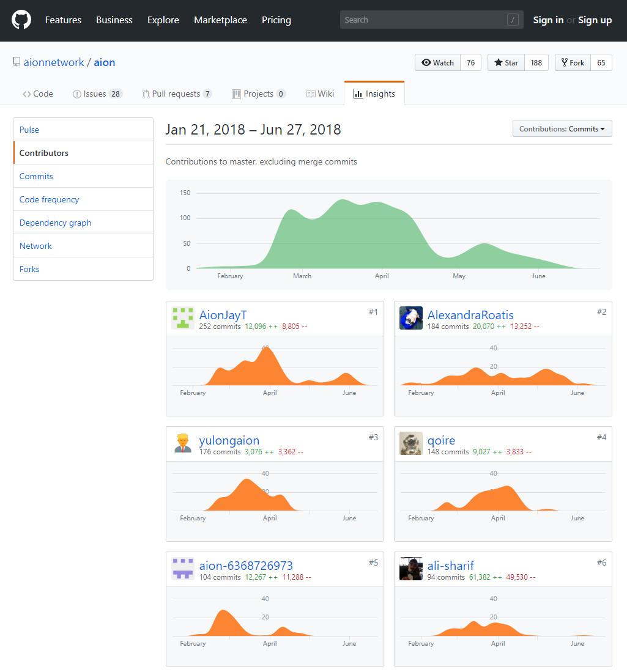Click the green overall contributions graph
Viewport: 627px width, 672px height.
[388, 234]
